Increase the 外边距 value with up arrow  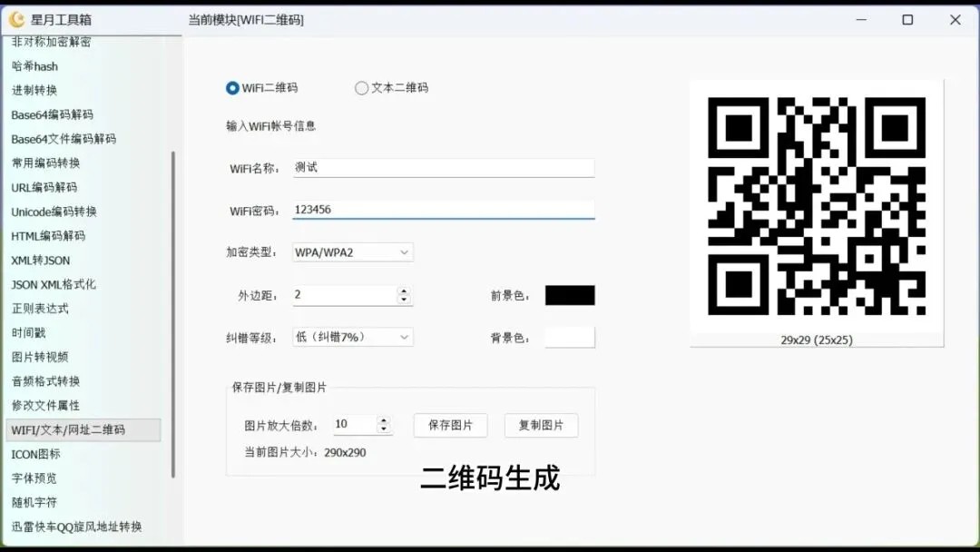pos(404,291)
